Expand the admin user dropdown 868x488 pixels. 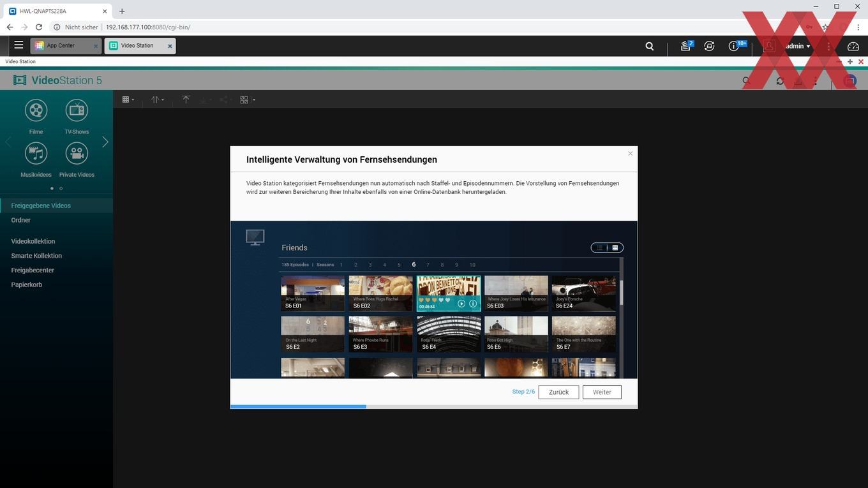point(798,46)
